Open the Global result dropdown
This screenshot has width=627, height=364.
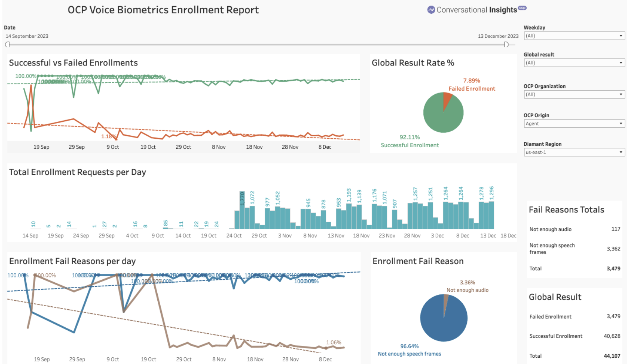[574, 63]
